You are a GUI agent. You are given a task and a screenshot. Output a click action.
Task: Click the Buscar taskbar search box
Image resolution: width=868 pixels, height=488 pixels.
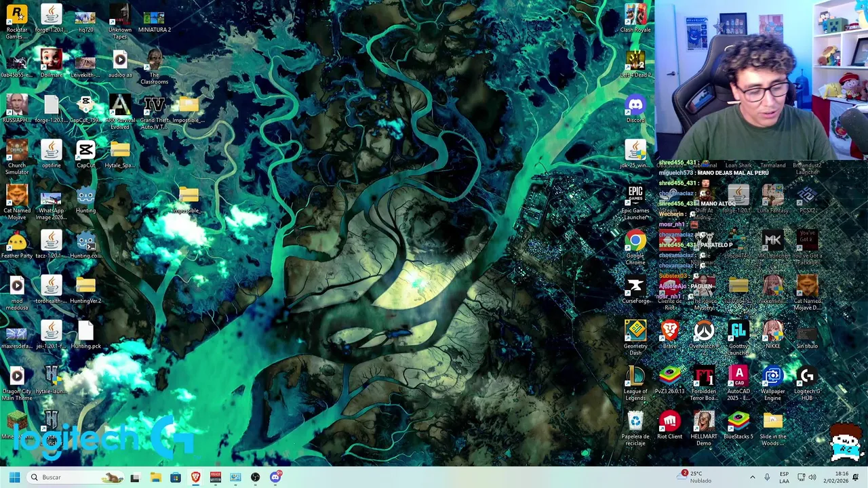click(76, 477)
